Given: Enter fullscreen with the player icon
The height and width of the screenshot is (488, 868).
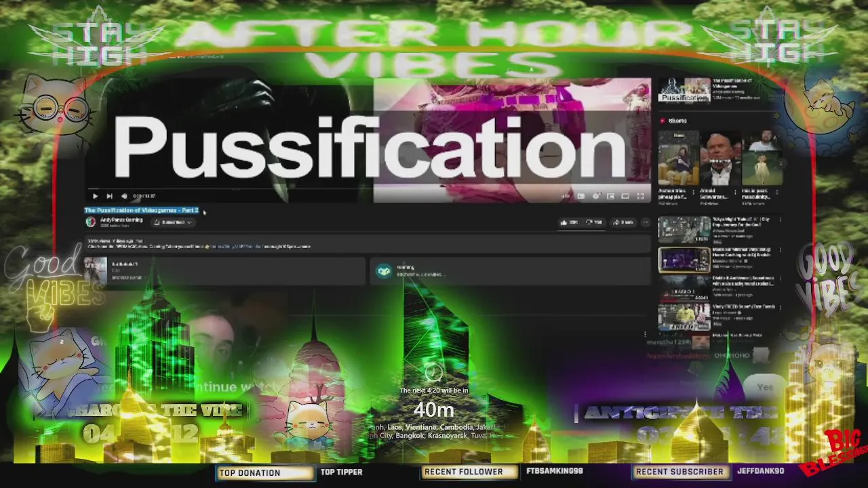Looking at the screenshot, I should 640,196.
